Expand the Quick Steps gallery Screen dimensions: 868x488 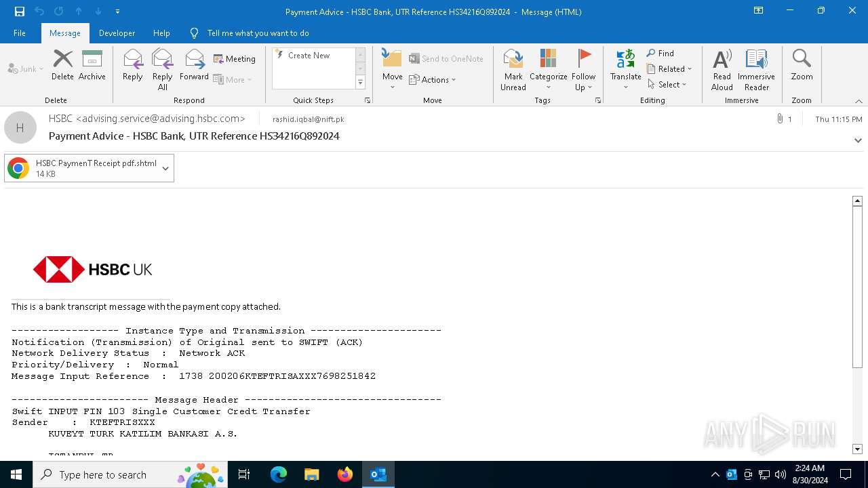360,83
